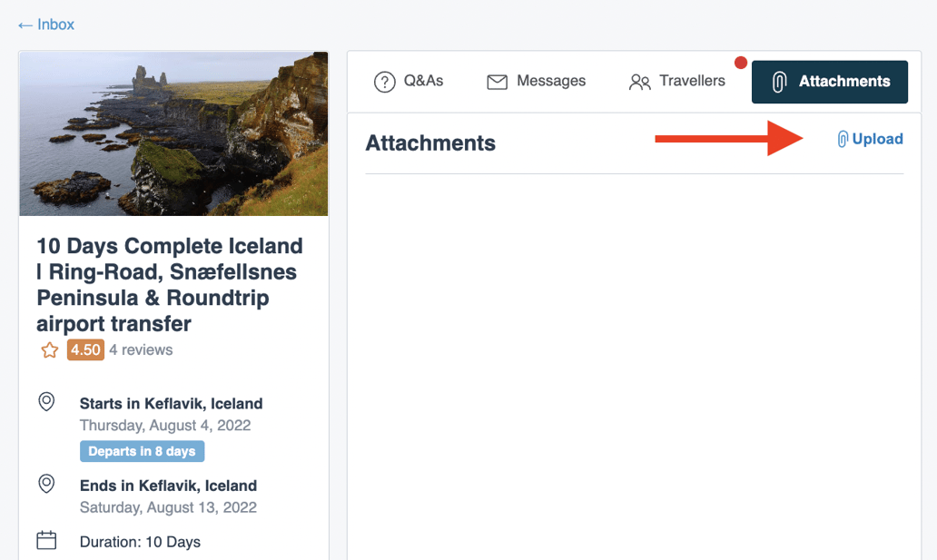
Task: Select the Attachments tab
Action: (830, 82)
